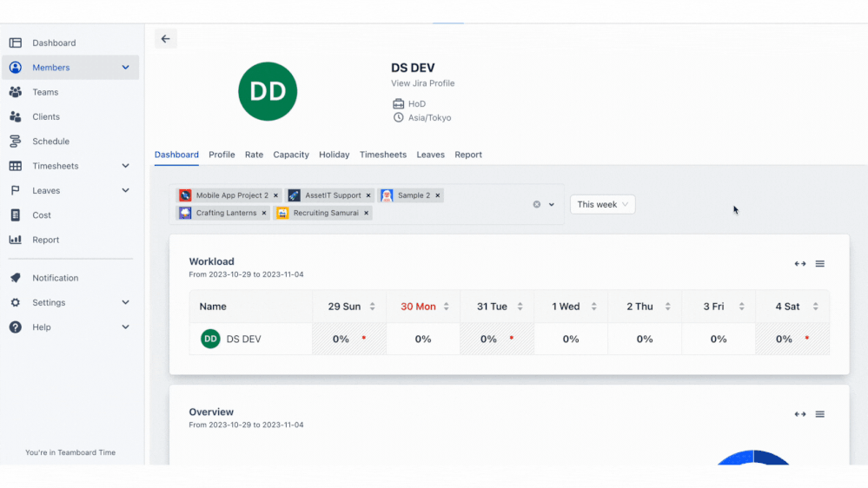Clear all selected projects
868x488 pixels.
click(x=536, y=204)
